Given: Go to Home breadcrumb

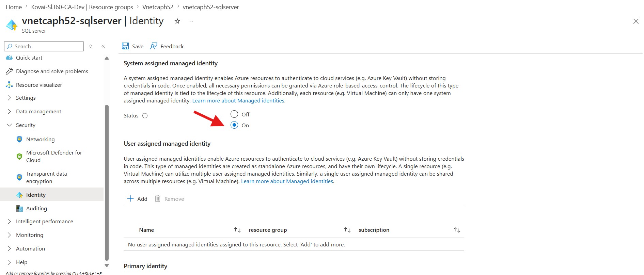Looking at the screenshot, I should pos(14,7).
